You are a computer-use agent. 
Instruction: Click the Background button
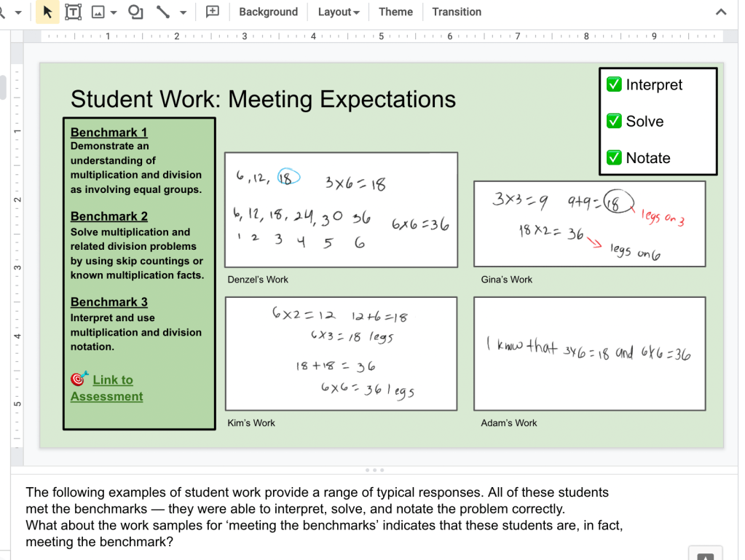(x=268, y=12)
